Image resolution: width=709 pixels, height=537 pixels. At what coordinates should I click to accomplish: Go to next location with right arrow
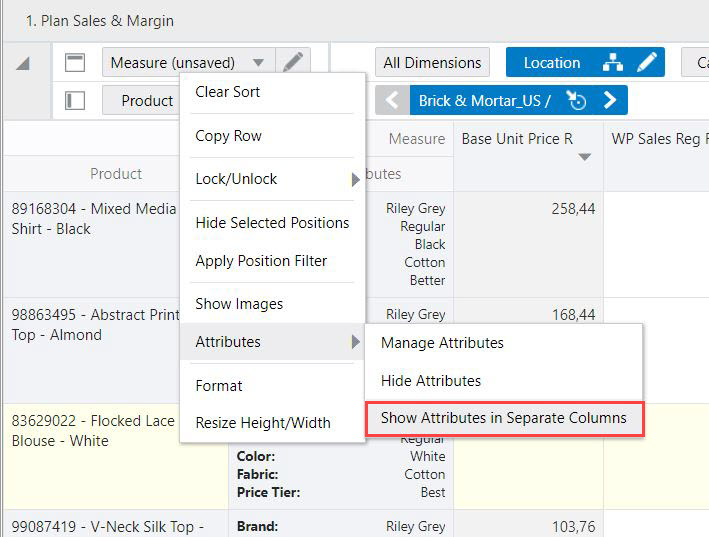(x=609, y=100)
